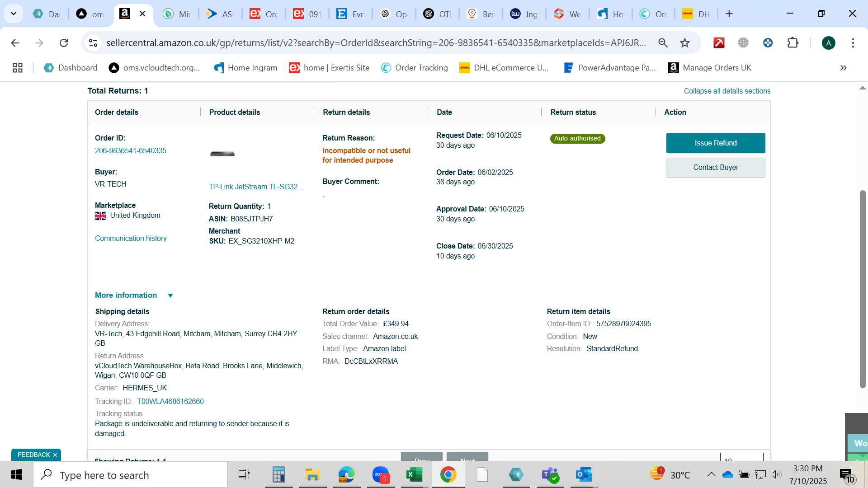Open the Extensions puzzle-piece menu
The width and height of the screenshot is (868, 488).
click(x=793, y=43)
